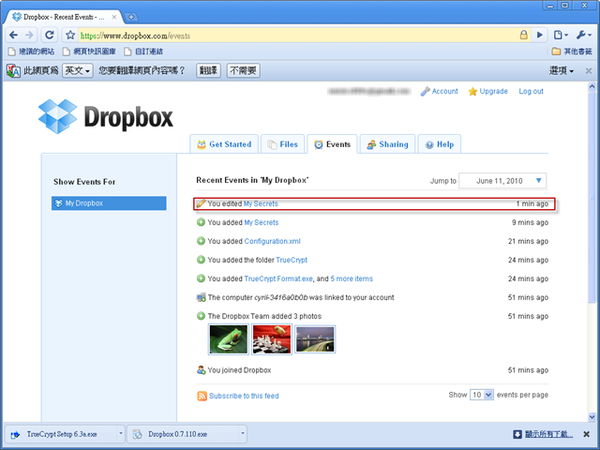Click the translate bar icon
600x450 pixels.
(x=13, y=71)
